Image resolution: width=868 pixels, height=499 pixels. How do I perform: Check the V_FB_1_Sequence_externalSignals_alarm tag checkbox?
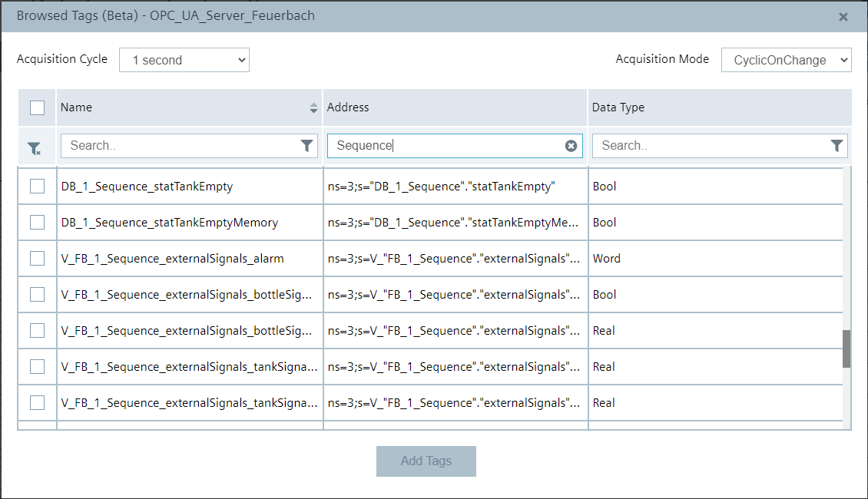pos(36,258)
